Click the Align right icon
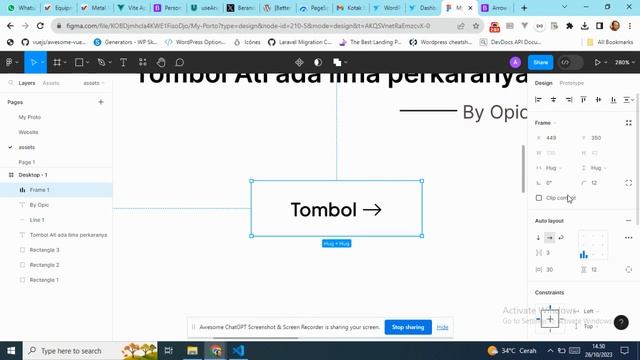 569,100
